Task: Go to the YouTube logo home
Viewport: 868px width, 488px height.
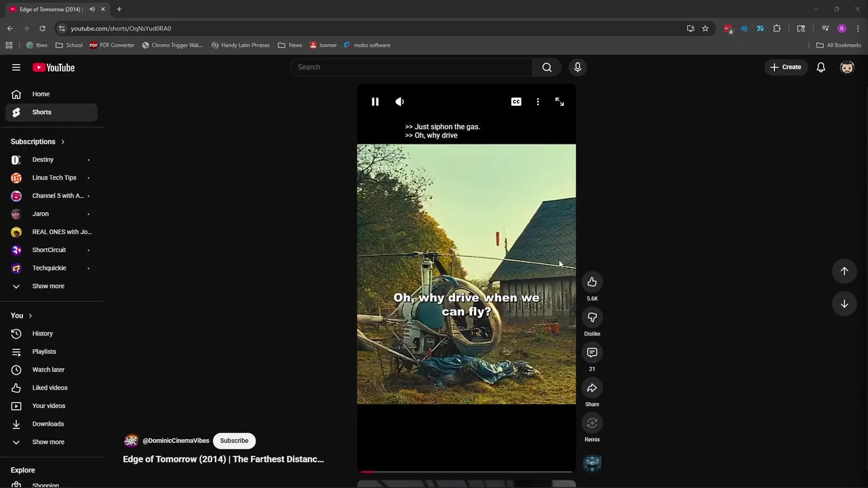Action: [x=54, y=67]
